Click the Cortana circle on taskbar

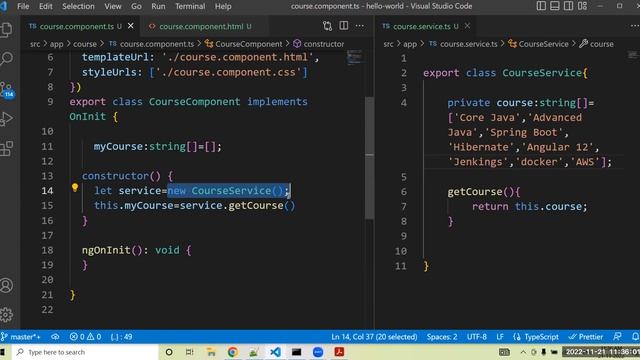(x=169, y=352)
